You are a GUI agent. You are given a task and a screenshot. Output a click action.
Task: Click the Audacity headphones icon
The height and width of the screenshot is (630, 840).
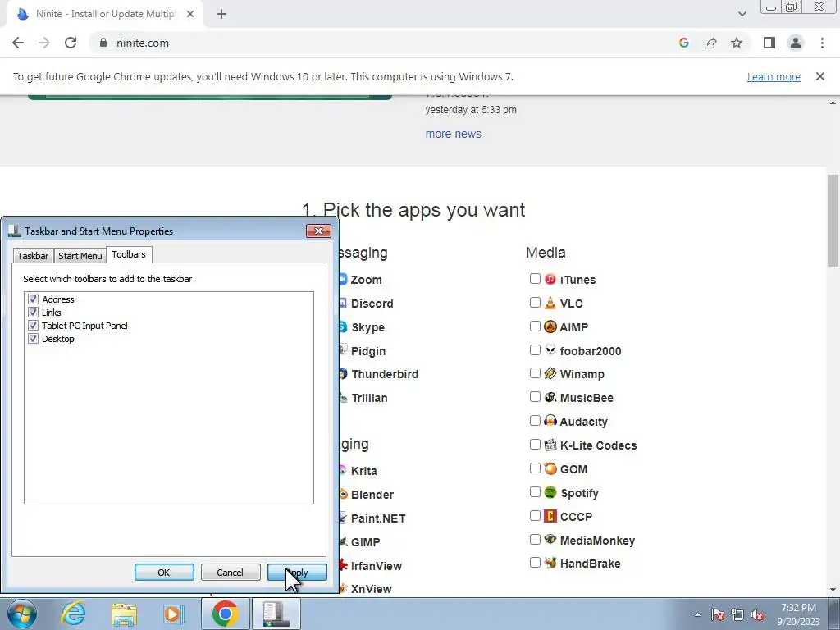pos(550,421)
